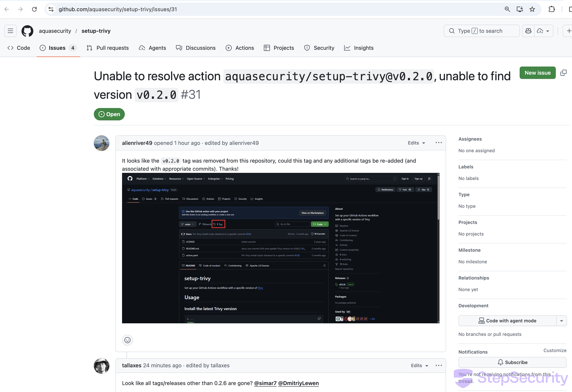The width and height of the screenshot is (572, 392).
Task: Open the @simar7 mention link
Action: (265, 383)
